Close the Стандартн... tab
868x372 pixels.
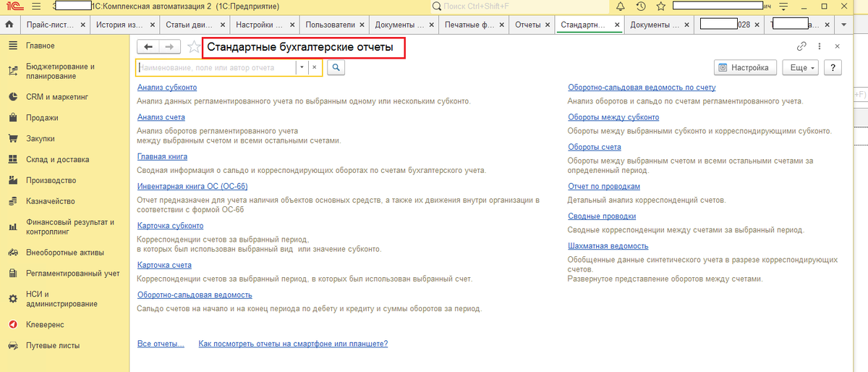coord(617,25)
